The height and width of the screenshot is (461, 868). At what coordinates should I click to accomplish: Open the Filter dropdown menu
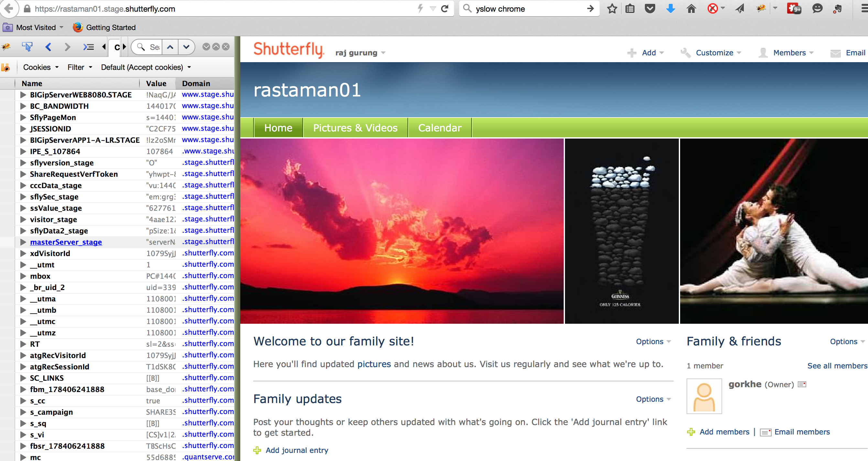point(80,67)
